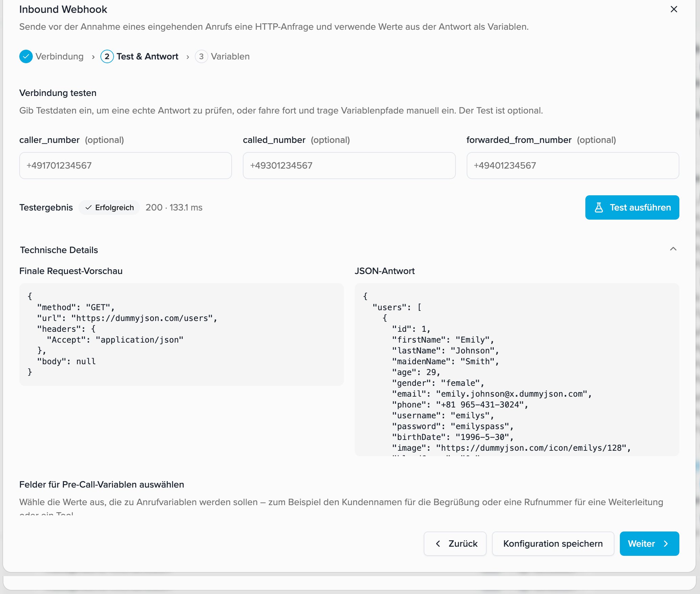Focus the forwarded_from_number input field
Screen dimensions: 700x594
point(573,166)
